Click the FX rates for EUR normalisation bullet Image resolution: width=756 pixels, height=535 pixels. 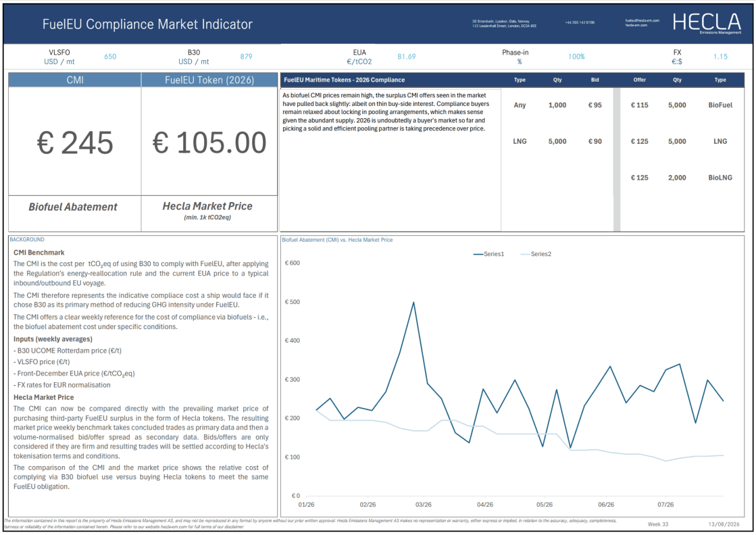pos(61,385)
